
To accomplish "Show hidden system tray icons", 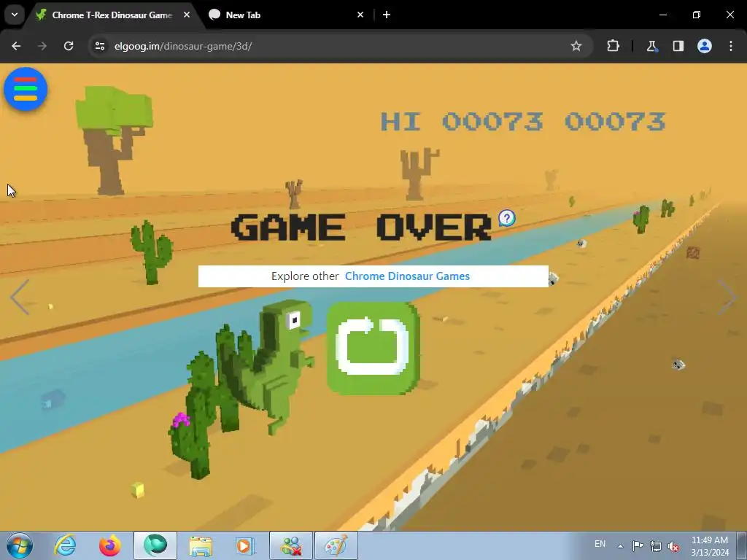I will pos(620,546).
